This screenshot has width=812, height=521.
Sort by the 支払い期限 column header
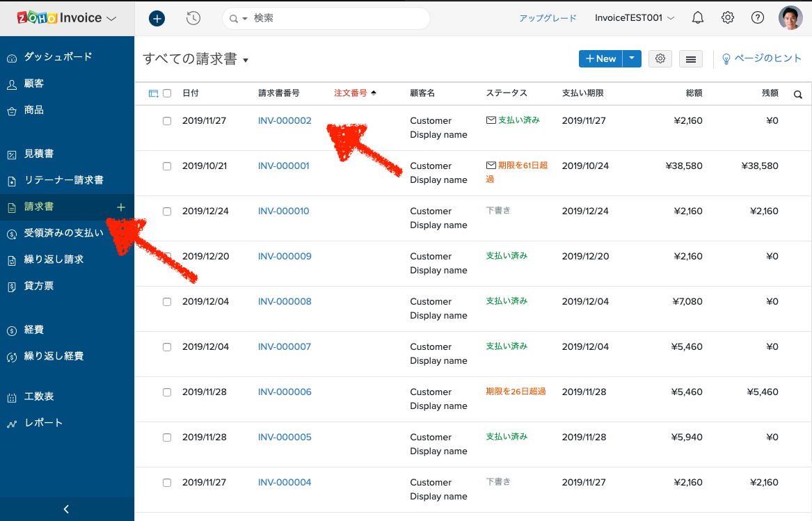pyautogui.click(x=582, y=93)
